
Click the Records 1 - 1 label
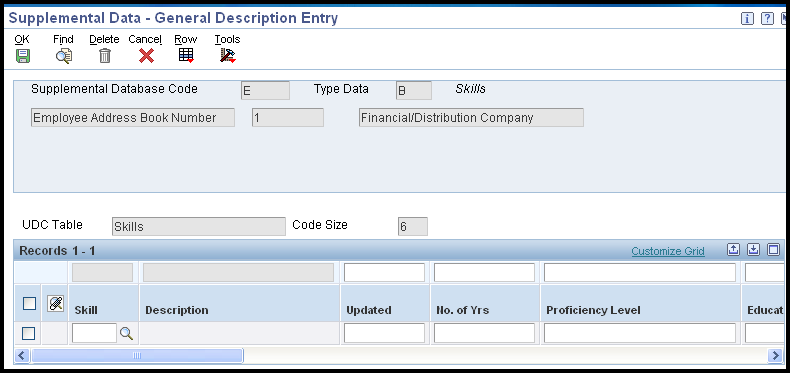pyautogui.click(x=57, y=251)
